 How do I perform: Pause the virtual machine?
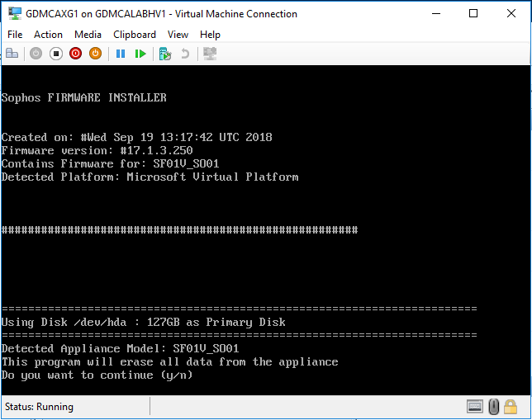pyautogui.click(x=121, y=54)
